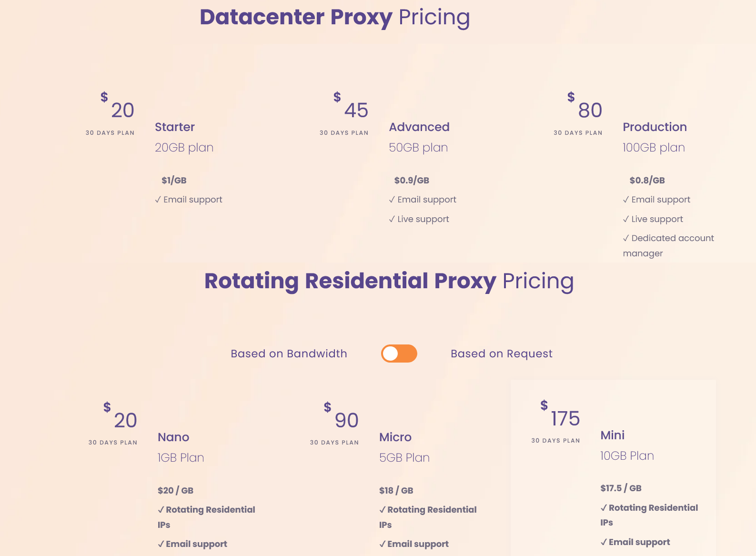This screenshot has height=556, width=756.
Task: Select the Mini 10GB plan card
Action: (613, 468)
